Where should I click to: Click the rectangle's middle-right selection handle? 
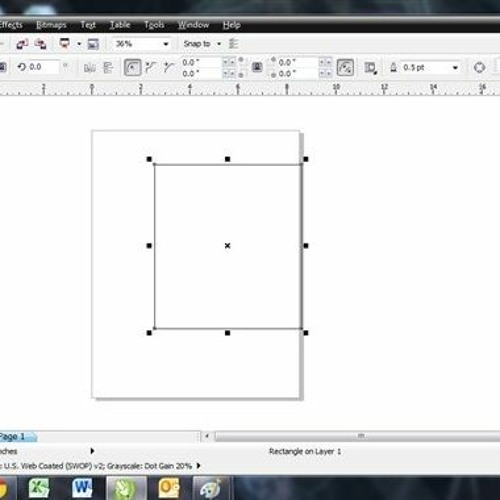(x=306, y=246)
